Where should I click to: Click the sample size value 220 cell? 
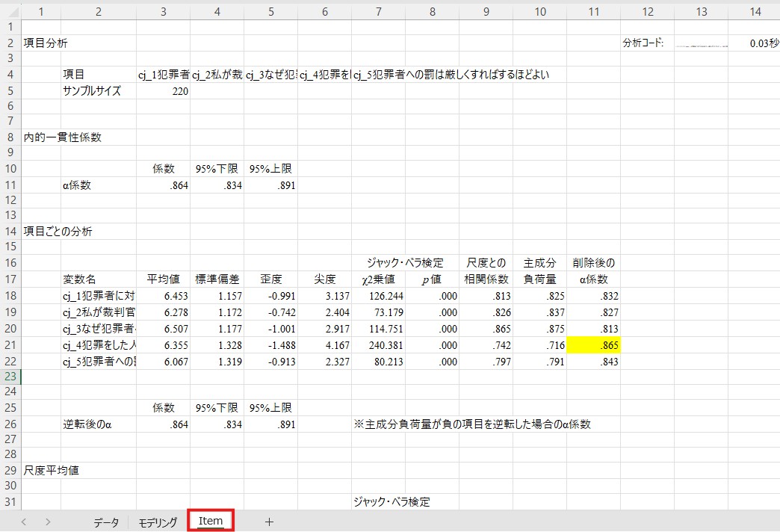tap(163, 91)
